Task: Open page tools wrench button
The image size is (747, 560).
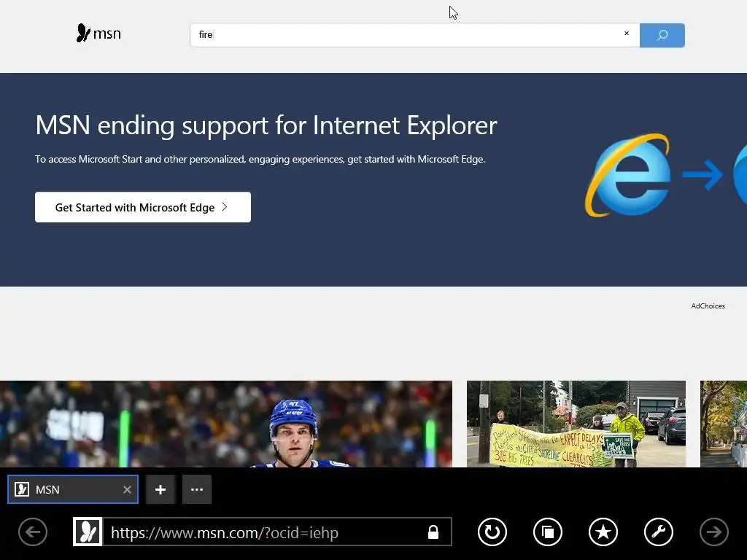Action: (x=659, y=532)
